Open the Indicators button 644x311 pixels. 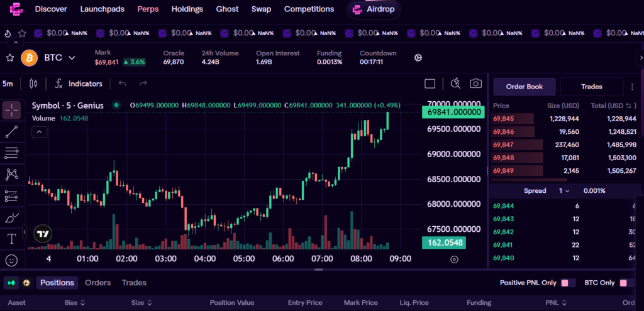point(79,84)
